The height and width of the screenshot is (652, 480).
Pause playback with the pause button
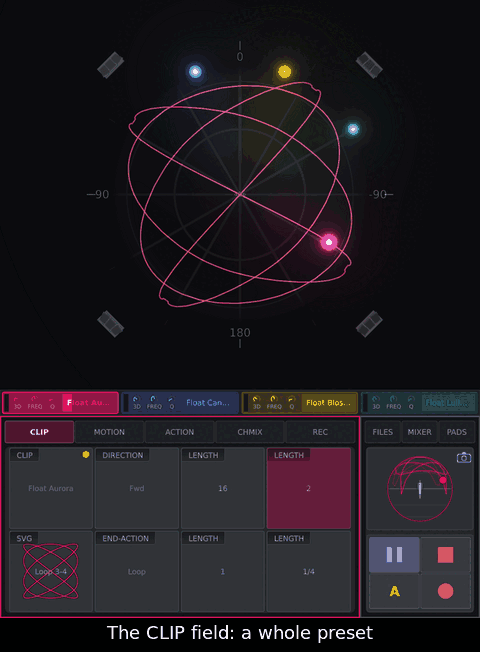pos(394,554)
